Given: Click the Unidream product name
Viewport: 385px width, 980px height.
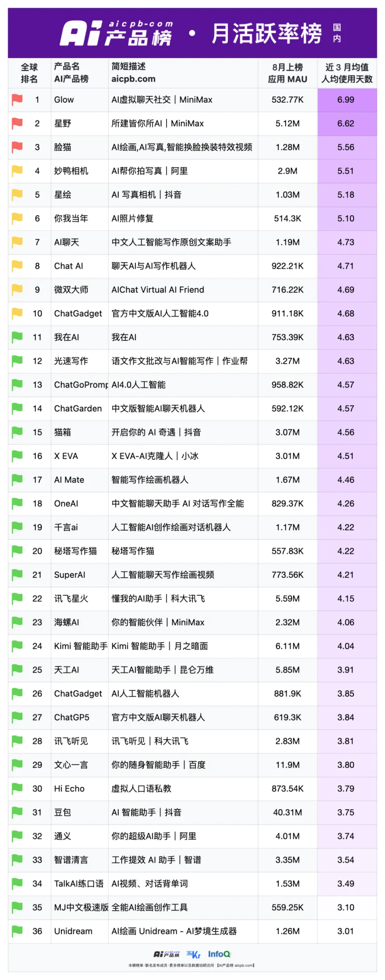Looking at the screenshot, I should tap(73, 931).
